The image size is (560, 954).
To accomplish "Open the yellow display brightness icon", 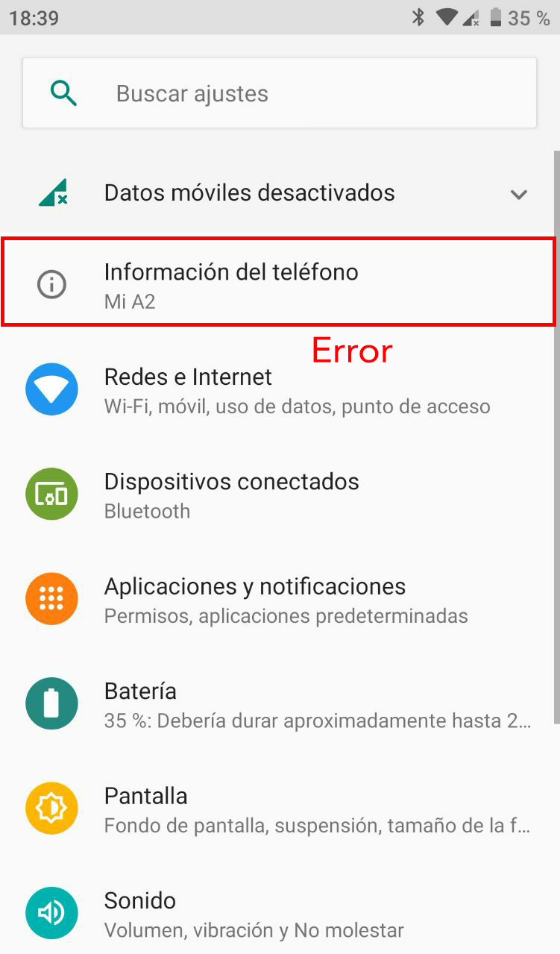I will pos(51,809).
